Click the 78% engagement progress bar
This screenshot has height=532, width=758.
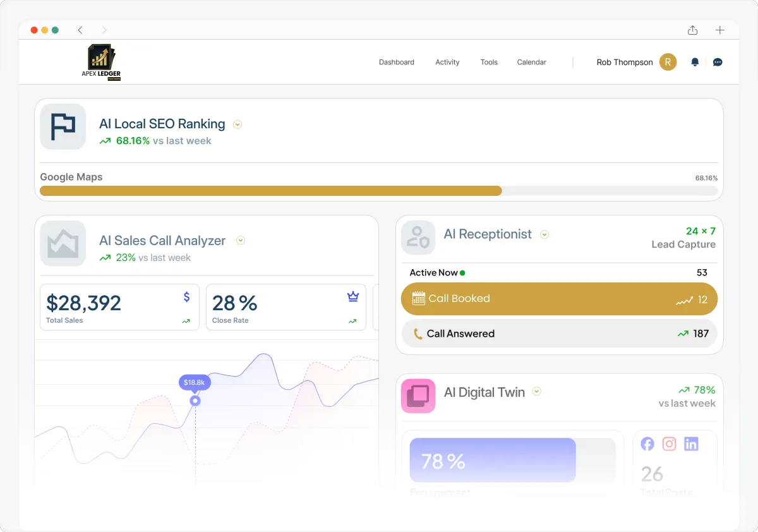[x=512, y=461]
